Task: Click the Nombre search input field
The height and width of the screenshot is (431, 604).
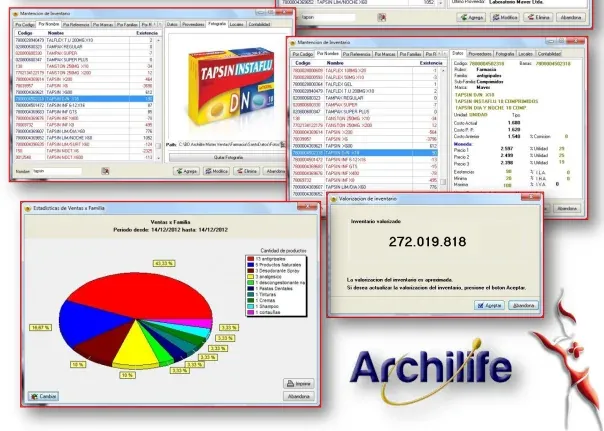Action: [57, 171]
